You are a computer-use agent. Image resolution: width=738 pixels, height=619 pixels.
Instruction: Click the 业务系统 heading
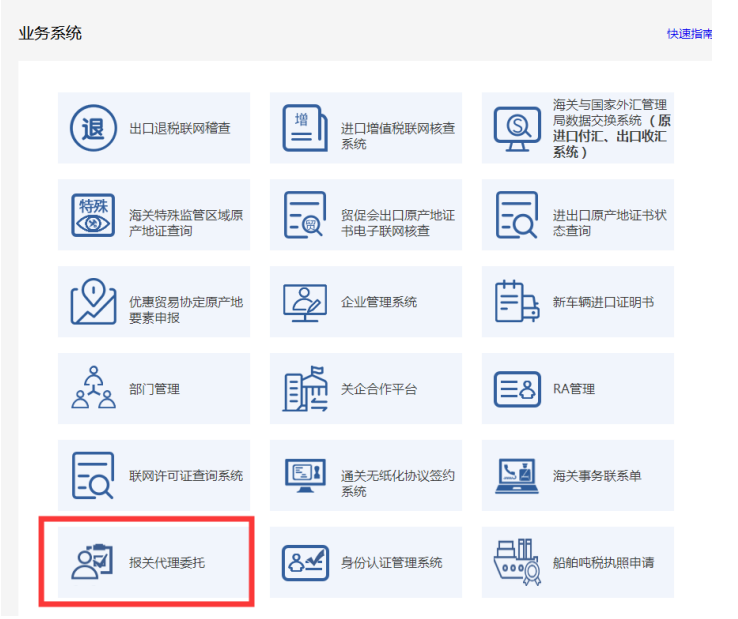(50, 33)
